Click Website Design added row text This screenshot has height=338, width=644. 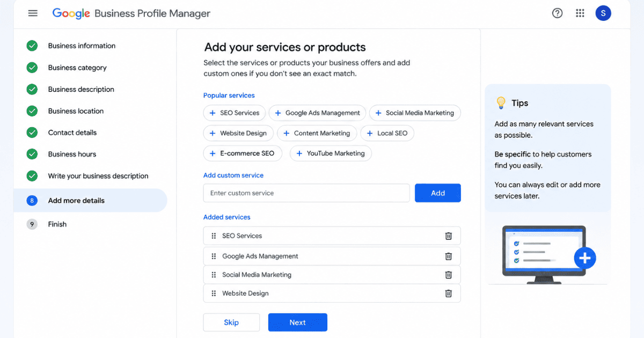[x=245, y=293]
